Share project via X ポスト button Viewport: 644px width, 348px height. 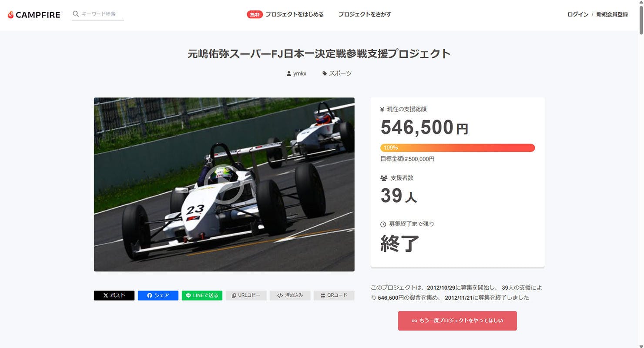pos(114,295)
